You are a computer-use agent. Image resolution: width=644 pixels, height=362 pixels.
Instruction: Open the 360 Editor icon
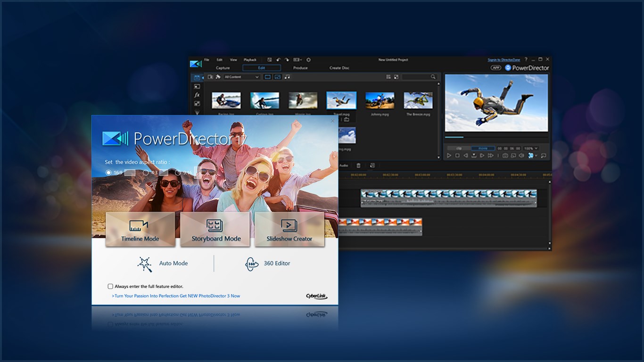[252, 264]
